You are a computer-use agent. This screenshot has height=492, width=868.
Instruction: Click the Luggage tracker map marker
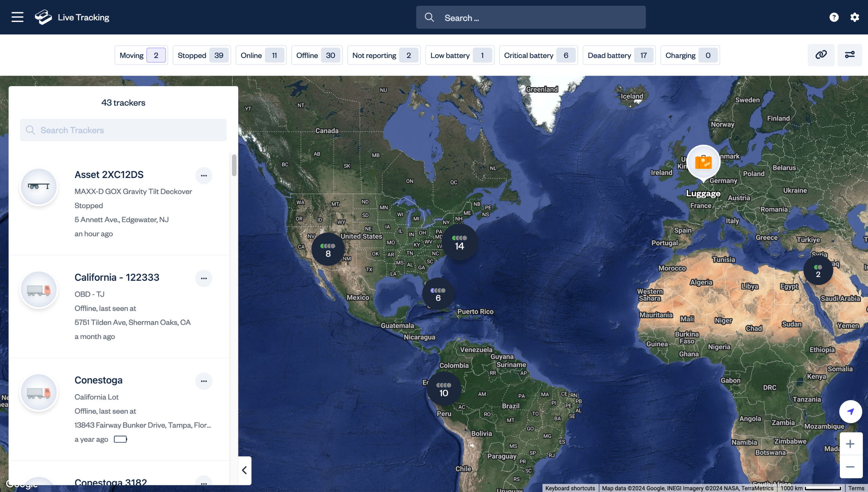(x=703, y=162)
